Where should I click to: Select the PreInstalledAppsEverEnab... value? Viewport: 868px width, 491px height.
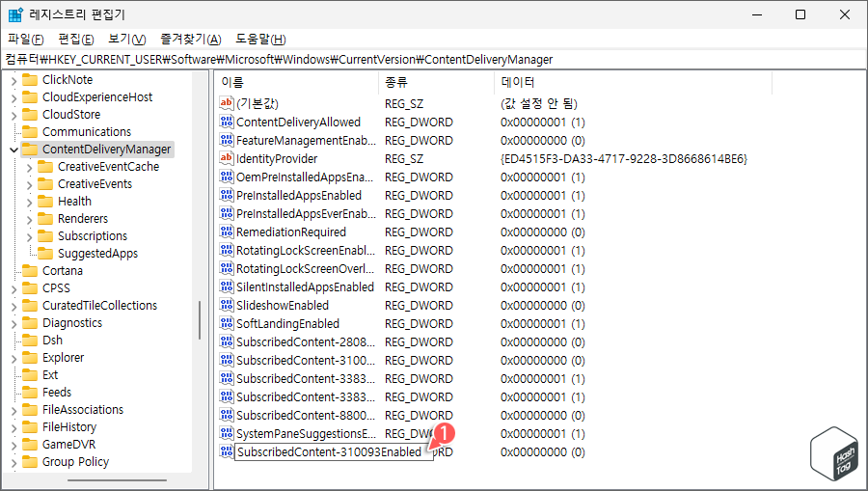[306, 214]
